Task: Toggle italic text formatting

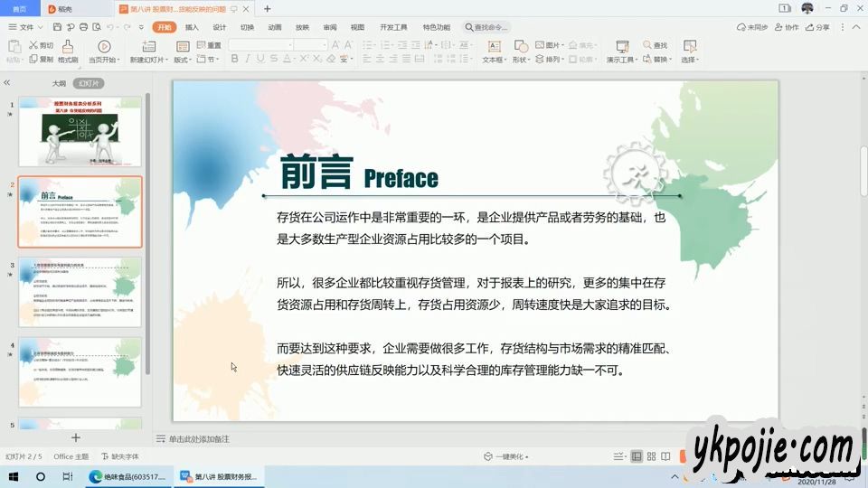Action: point(248,60)
